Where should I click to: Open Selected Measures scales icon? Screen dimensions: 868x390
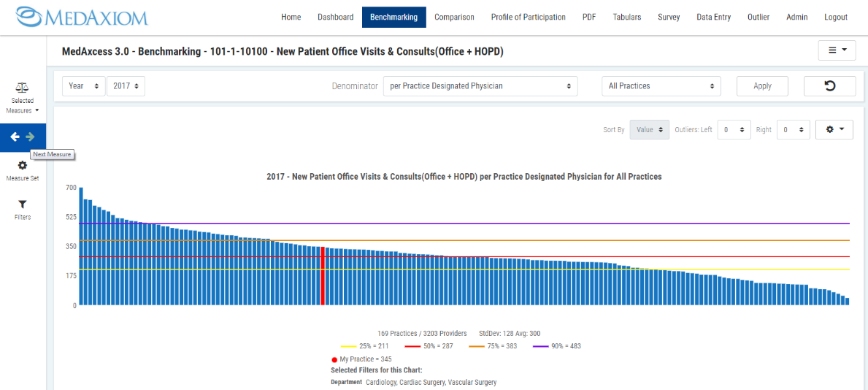coord(23,88)
